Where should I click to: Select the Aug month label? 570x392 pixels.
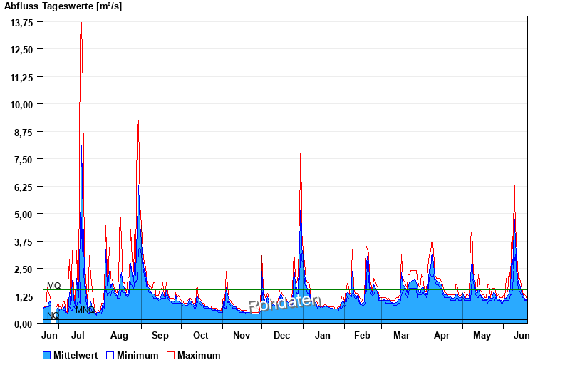click(119, 335)
